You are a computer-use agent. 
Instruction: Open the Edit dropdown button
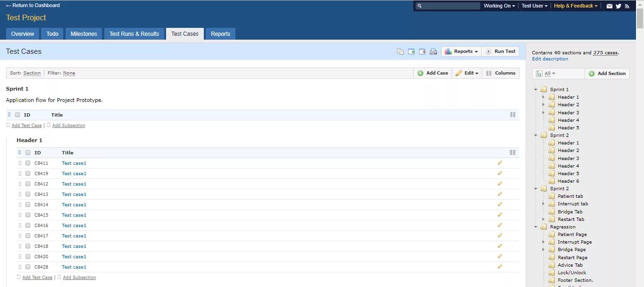pyautogui.click(x=467, y=73)
